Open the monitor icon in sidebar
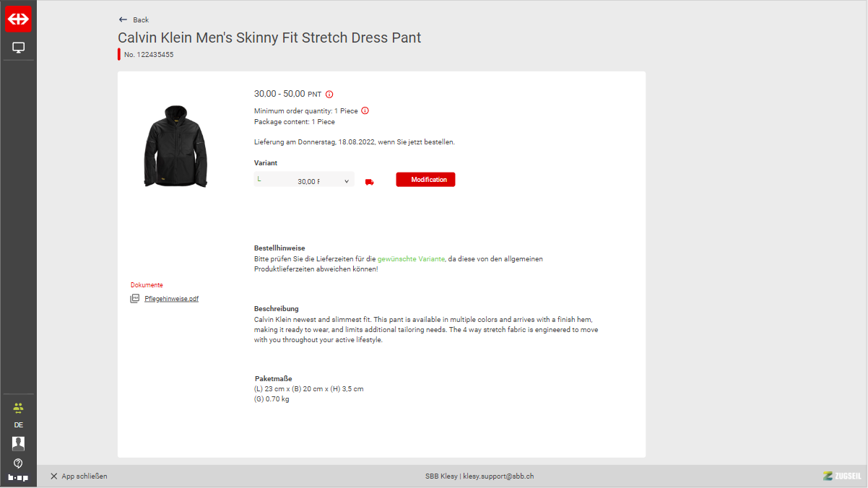The width and height of the screenshot is (868, 488). (x=19, y=48)
